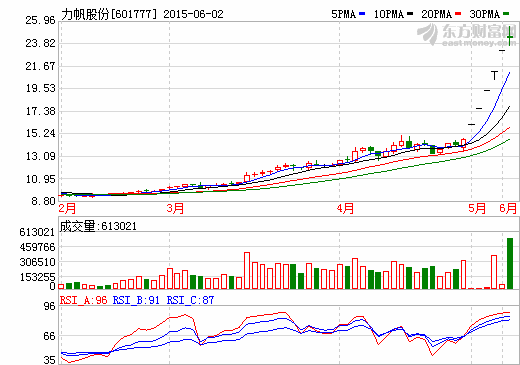
Task: Click volume axis label 0
Action: point(52,286)
